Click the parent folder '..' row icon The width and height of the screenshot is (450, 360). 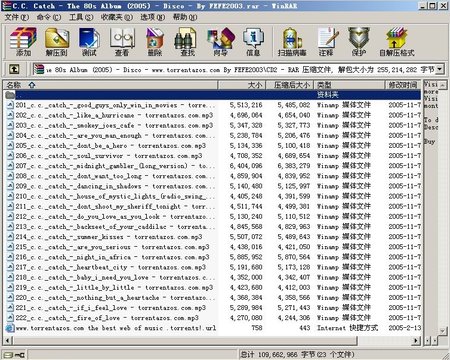10,95
